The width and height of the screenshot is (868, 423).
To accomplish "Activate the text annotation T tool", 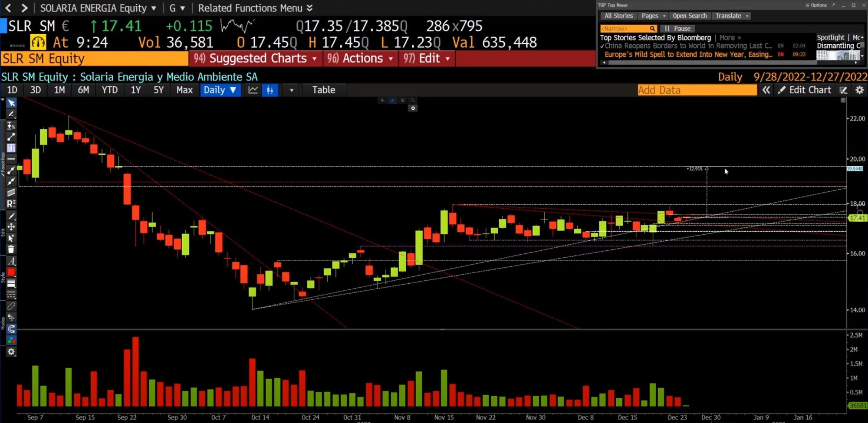I will point(11,148).
